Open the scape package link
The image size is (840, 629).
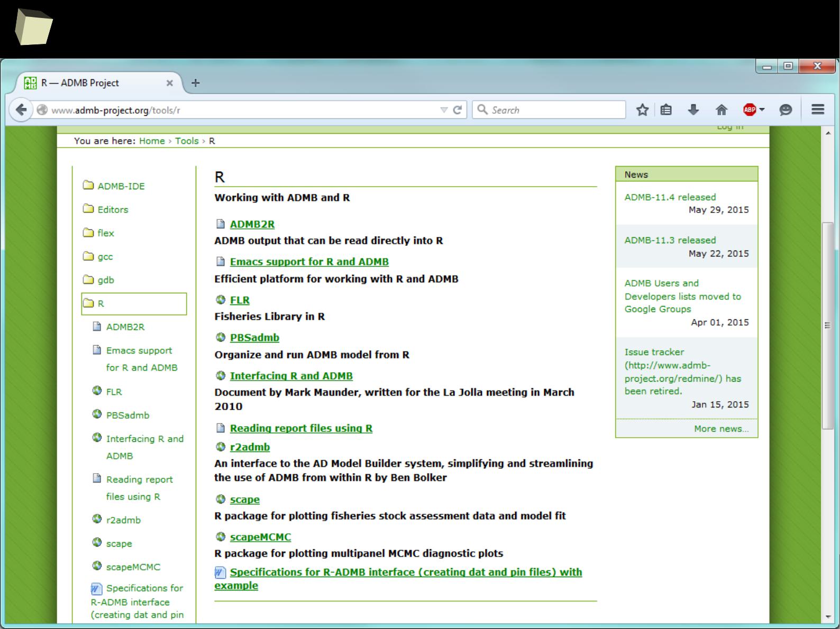pyautogui.click(x=245, y=499)
